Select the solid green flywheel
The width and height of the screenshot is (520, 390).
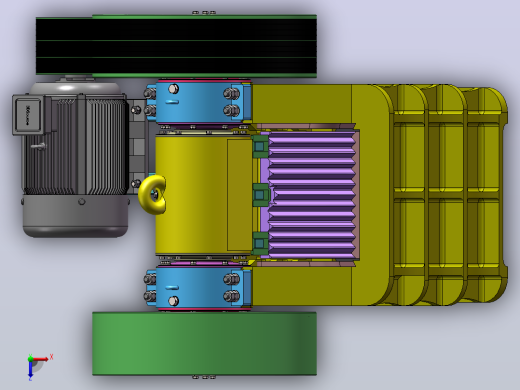[204, 344]
